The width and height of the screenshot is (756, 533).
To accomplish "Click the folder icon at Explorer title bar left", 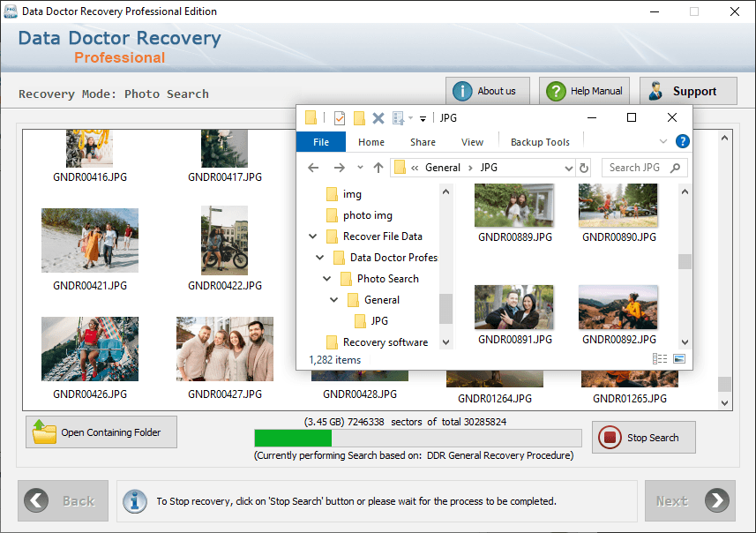I will pos(311,117).
